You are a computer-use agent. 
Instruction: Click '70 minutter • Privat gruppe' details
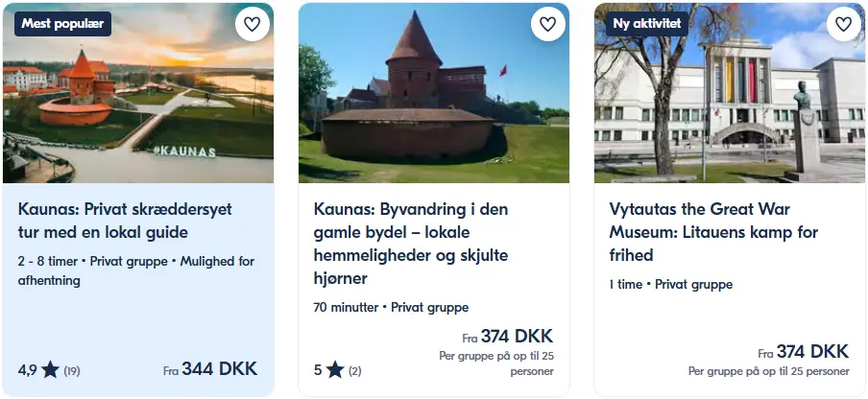(391, 307)
